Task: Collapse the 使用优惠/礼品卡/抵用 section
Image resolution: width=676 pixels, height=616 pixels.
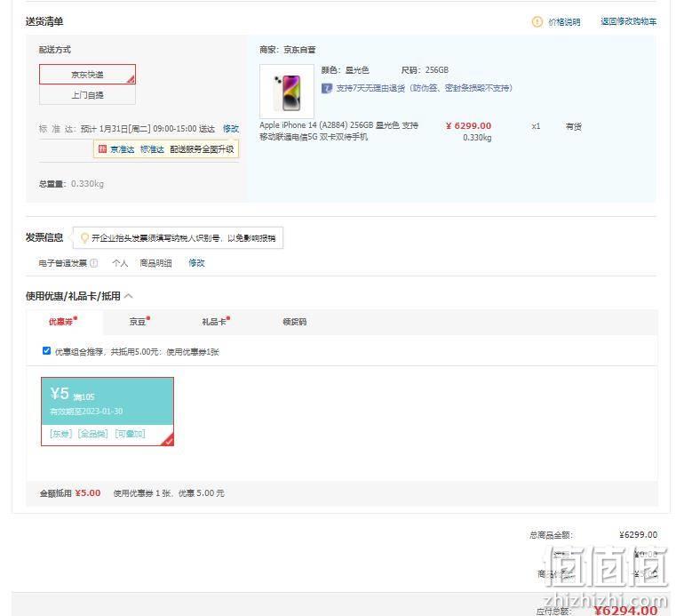Action: 129,296
